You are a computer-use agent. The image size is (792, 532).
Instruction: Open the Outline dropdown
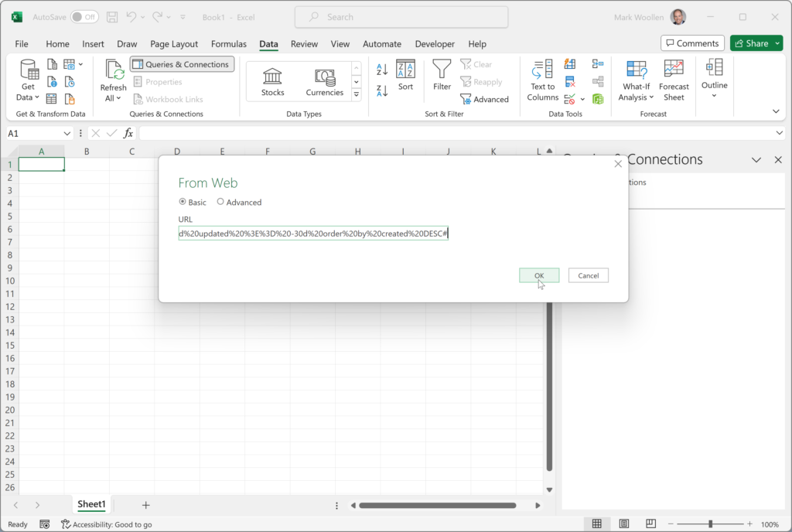pos(714,80)
